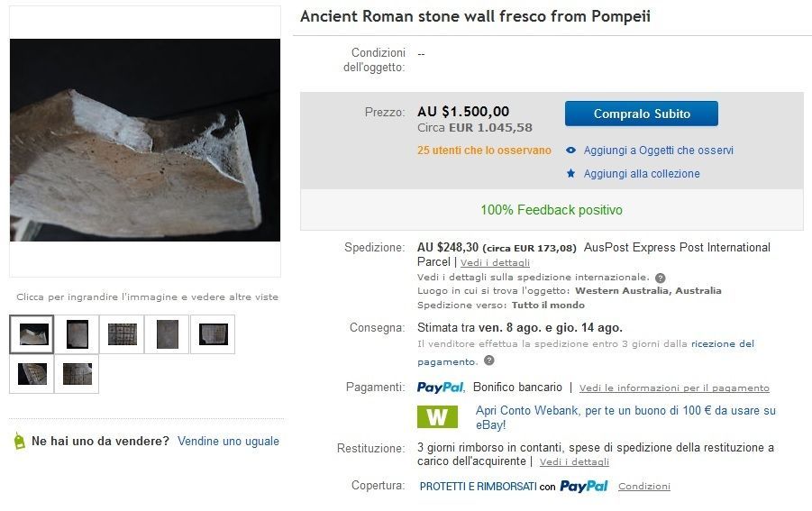This screenshot has height=511, width=812.
Task: Click the main fresco image to enlarge
Action: pyautogui.click(x=145, y=141)
